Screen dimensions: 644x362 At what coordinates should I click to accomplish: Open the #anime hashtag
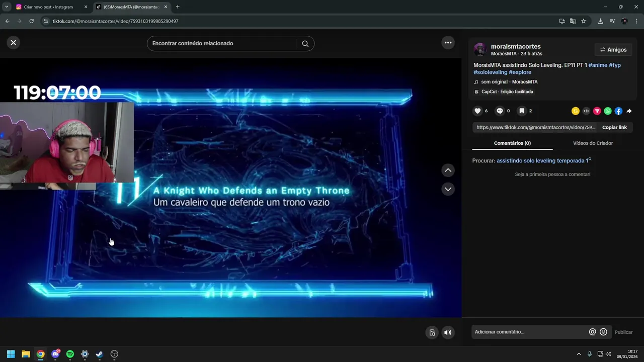tap(598, 65)
